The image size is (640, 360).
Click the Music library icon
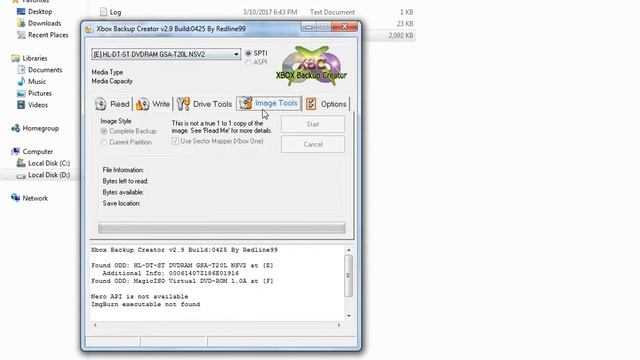click(x=21, y=82)
